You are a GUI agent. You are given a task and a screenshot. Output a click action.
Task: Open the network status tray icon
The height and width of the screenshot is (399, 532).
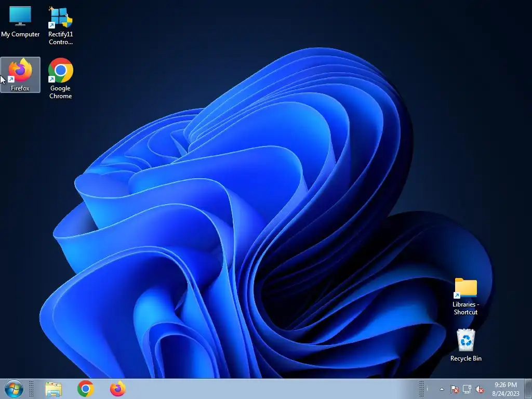[x=467, y=389]
